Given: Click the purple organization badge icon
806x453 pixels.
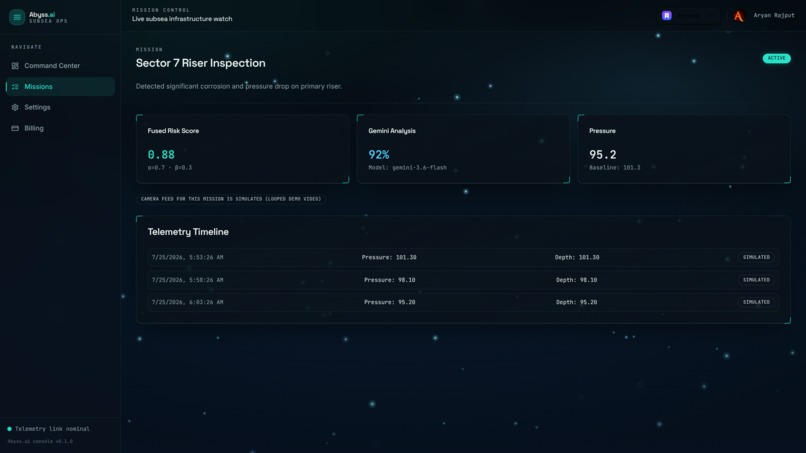Looking at the screenshot, I should (x=667, y=15).
